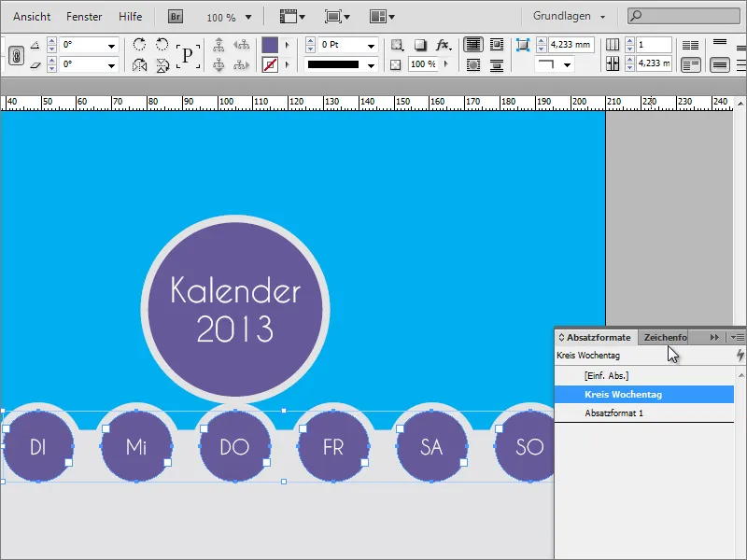The width and height of the screenshot is (747, 560).
Task: Click the drop shadow icon
Action: tap(419, 45)
